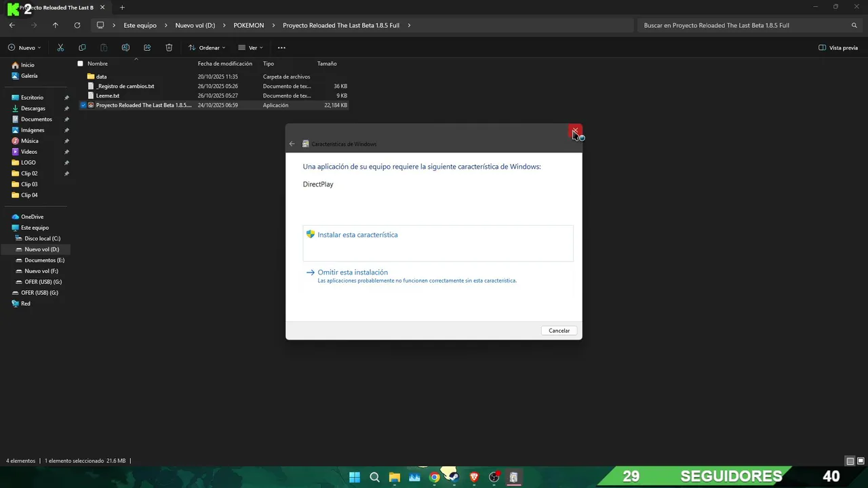This screenshot has width=868, height=488.
Task: Open the three-dots See more menu
Action: pyautogui.click(x=281, y=47)
